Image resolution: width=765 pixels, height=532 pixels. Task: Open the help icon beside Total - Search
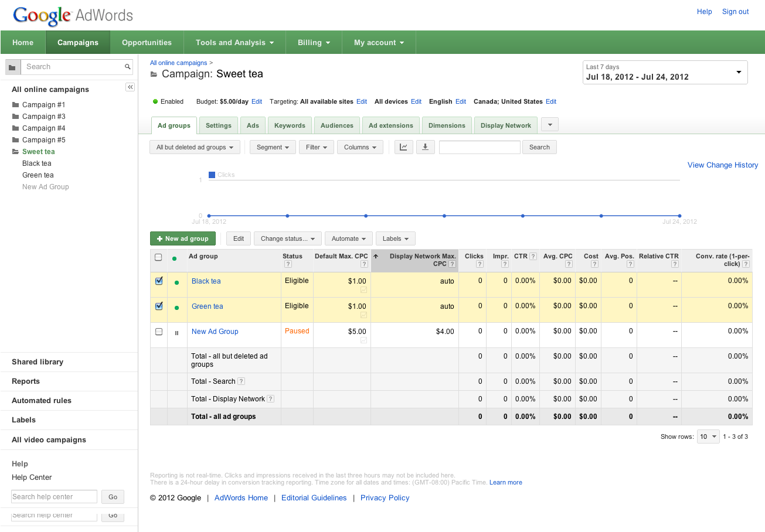pos(241,381)
